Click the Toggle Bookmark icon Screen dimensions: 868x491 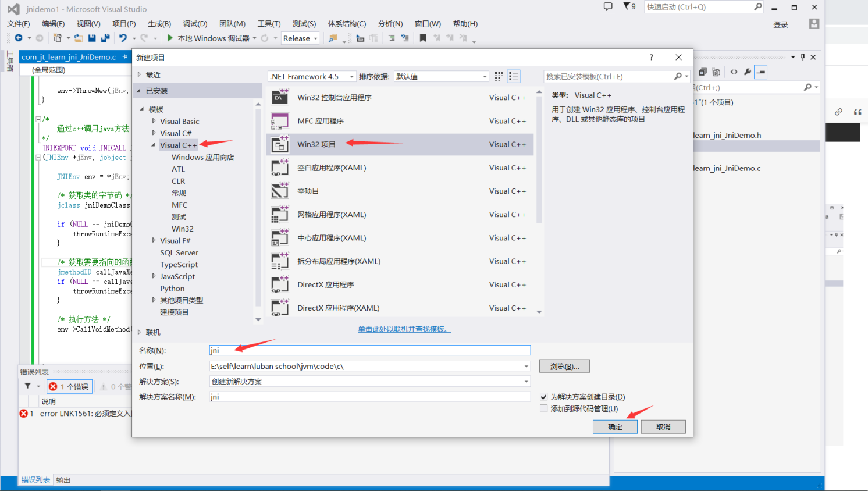[x=423, y=38]
